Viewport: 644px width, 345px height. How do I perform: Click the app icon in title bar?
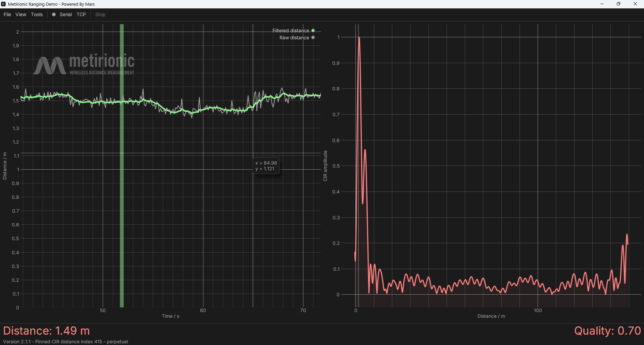(3, 4)
